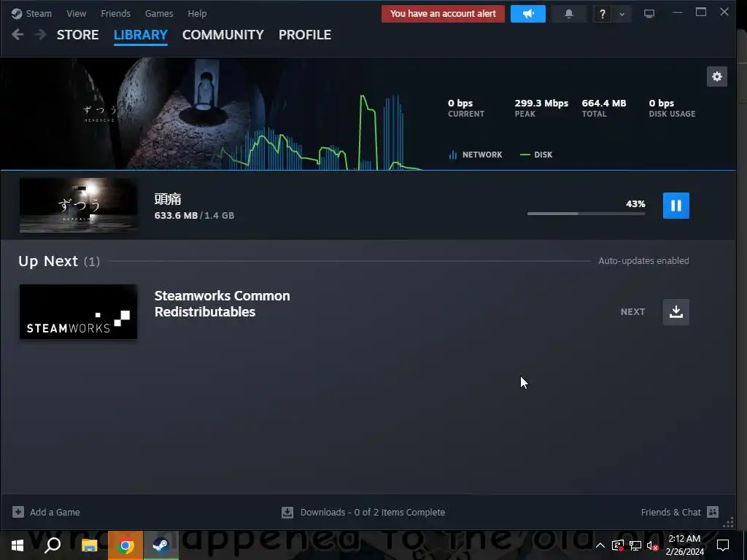Viewport: 747px width, 560px height.
Task: Show hidden system tray icons
Action: coord(600,545)
